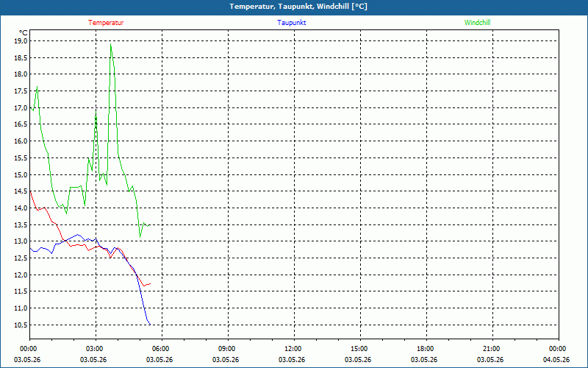Click the 03.05.26 date under 09:00

pyautogui.click(x=226, y=360)
